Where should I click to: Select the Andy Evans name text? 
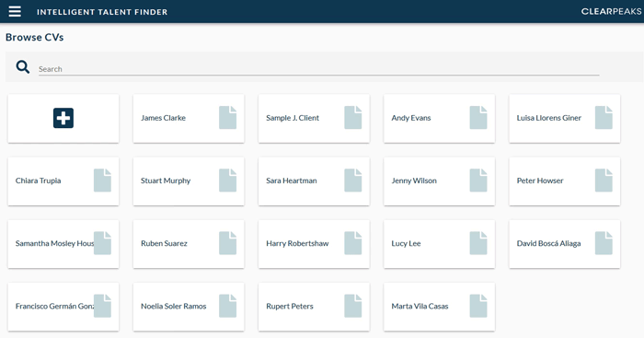coord(411,118)
